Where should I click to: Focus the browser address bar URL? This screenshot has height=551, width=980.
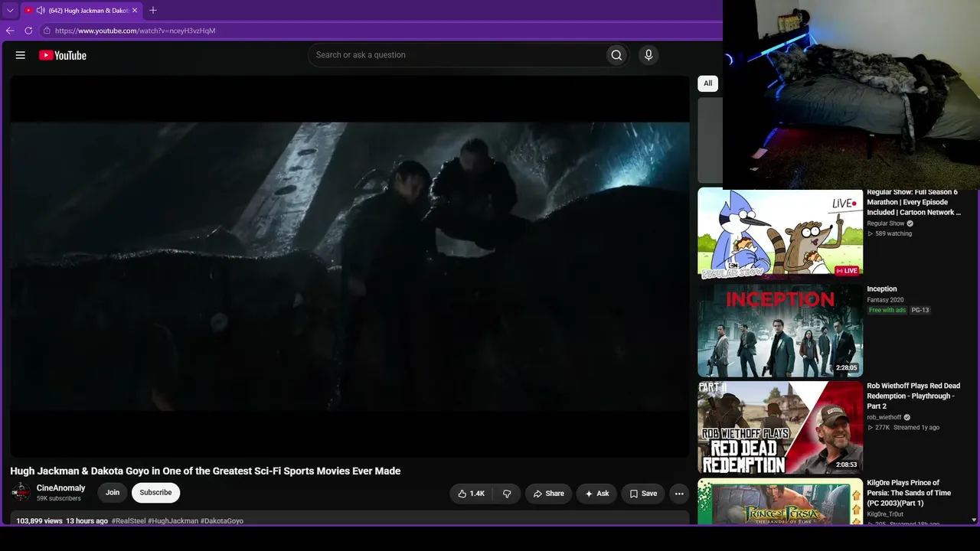[135, 31]
